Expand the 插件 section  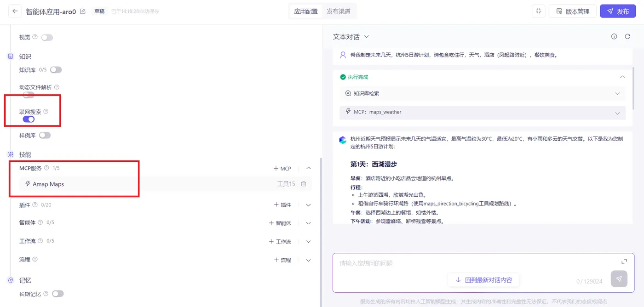[308, 205]
